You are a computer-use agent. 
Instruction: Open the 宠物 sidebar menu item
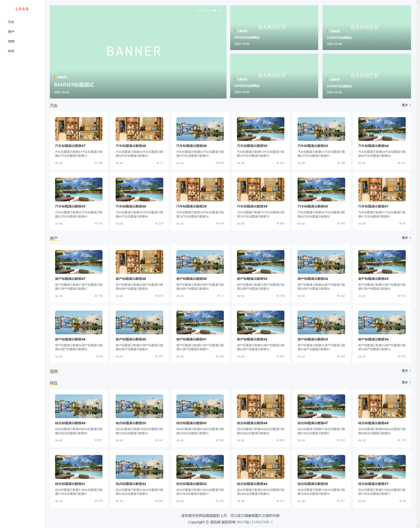pyautogui.click(x=11, y=41)
